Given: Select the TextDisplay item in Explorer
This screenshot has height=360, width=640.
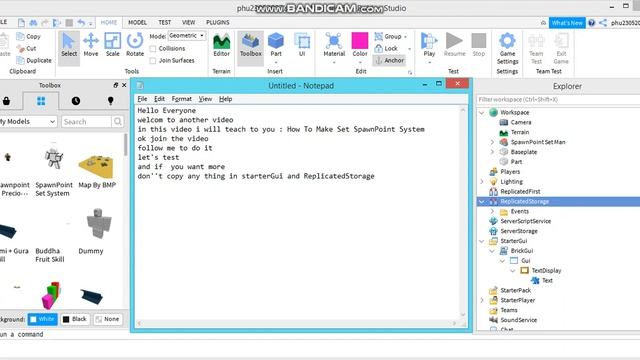Looking at the screenshot, I should point(546,271).
